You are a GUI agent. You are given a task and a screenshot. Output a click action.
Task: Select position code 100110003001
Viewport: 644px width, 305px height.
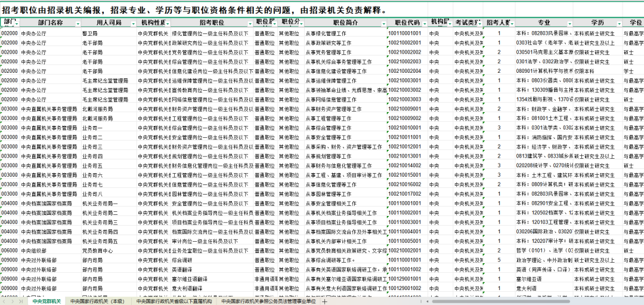pyautogui.click(x=407, y=223)
